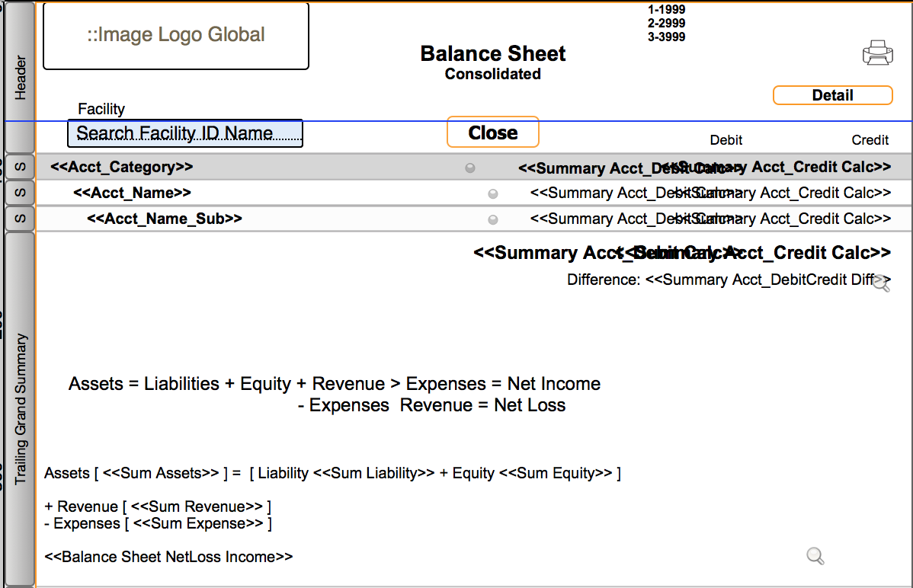Click magnifier icon beside Difference summary

point(882,283)
